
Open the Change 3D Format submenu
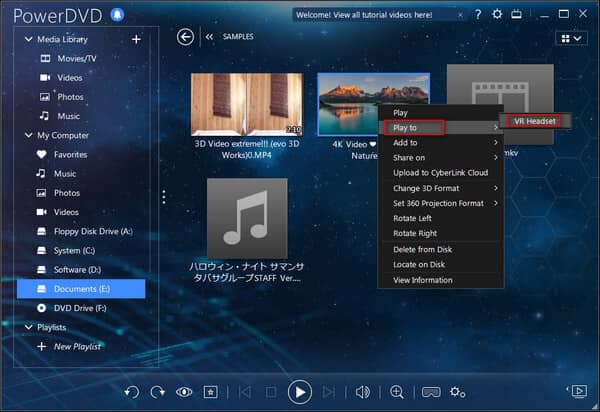440,188
